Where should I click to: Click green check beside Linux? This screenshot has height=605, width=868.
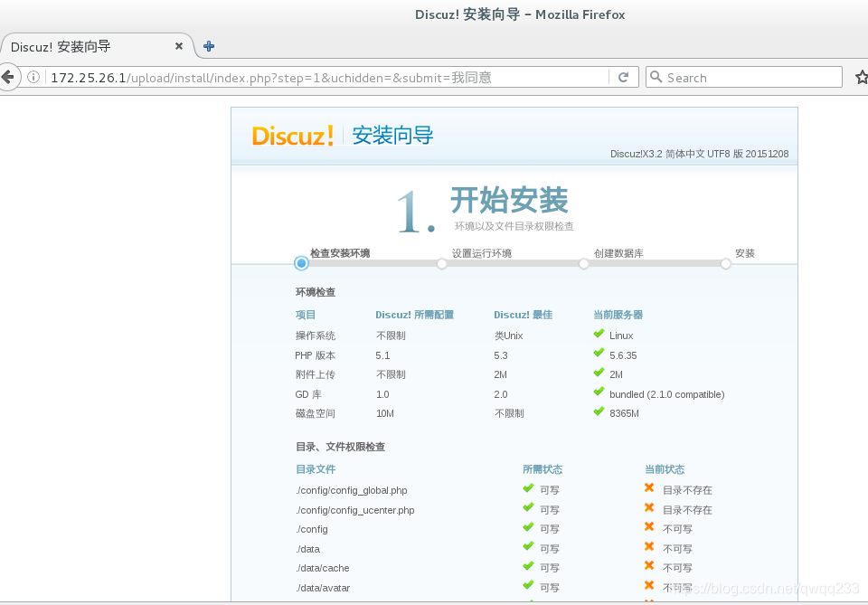(x=599, y=334)
